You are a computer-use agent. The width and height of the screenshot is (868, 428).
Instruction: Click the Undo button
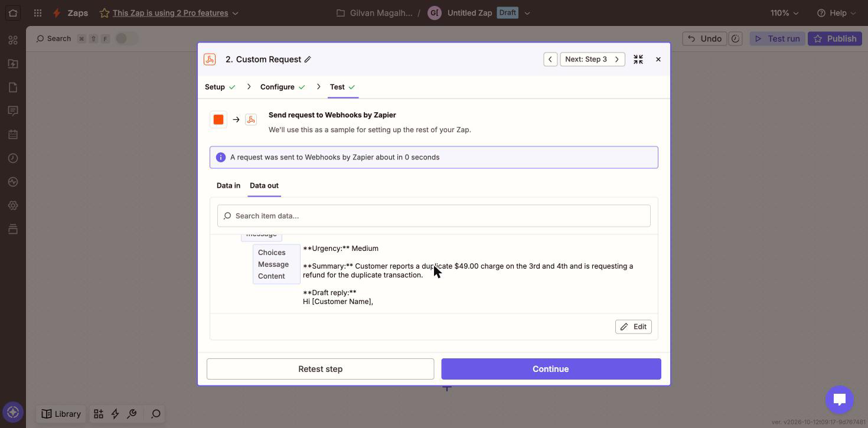click(704, 38)
